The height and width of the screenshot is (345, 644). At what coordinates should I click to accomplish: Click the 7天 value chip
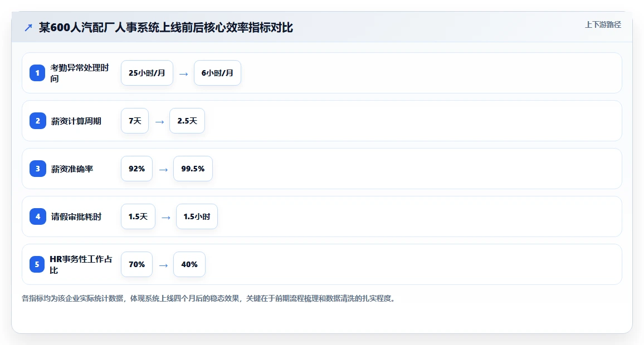point(135,121)
